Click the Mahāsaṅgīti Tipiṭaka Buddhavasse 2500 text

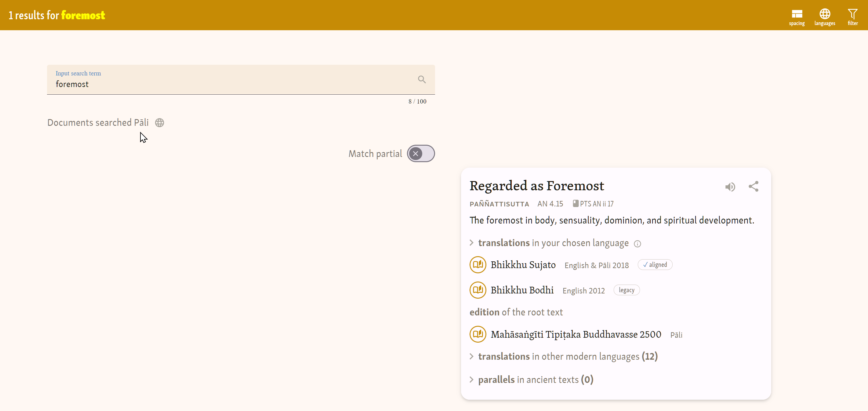pos(576,335)
